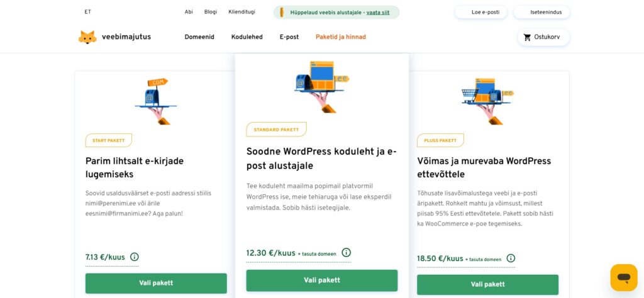644x298 pixels.
Task: Click the veebimajutus fox logo
Action: pos(87,37)
